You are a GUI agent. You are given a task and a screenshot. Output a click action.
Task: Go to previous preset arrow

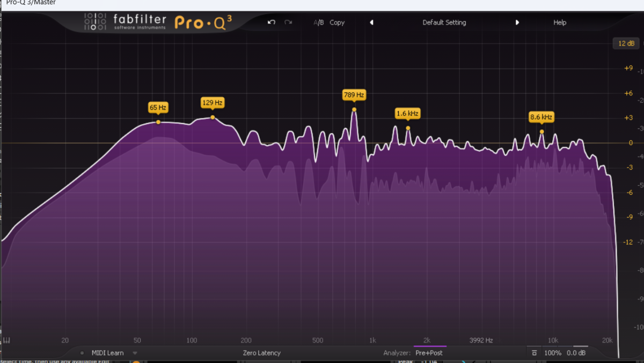click(x=371, y=23)
